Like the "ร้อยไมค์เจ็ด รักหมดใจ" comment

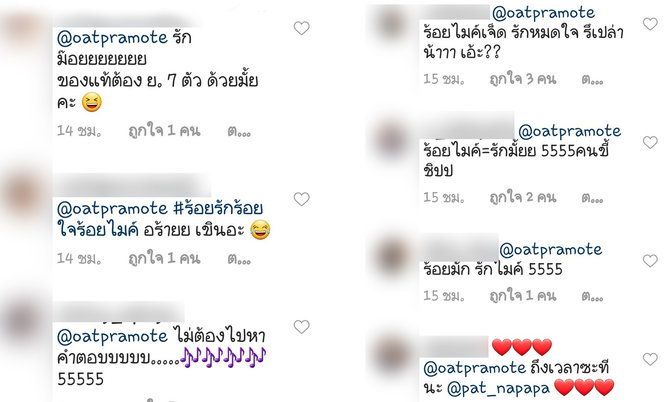pyautogui.click(x=650, y=24)
